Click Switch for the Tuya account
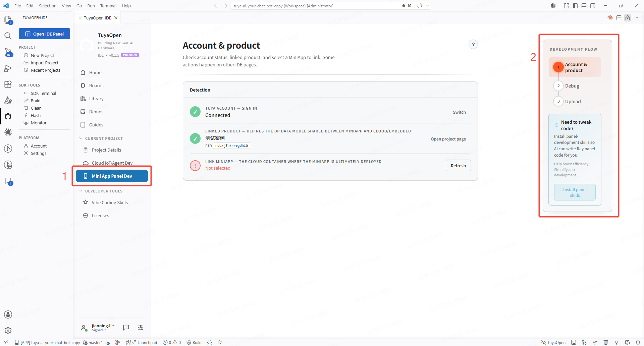 tap(459, 112)
